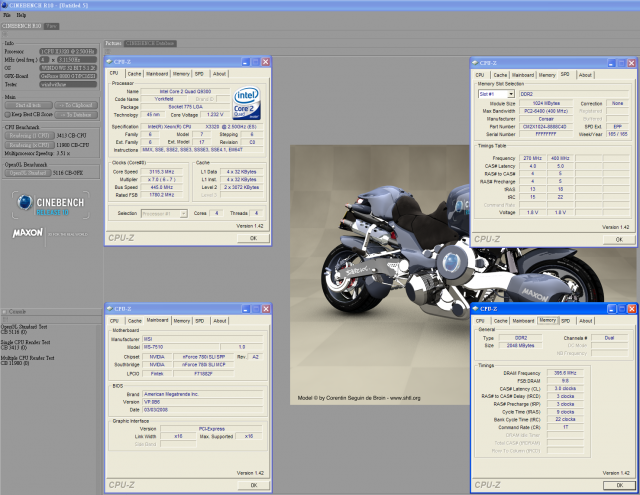The height and width of the screenshot is (495, 640).
Task: Click the small icon beside the Console label
Action: (x=4, y=312)
